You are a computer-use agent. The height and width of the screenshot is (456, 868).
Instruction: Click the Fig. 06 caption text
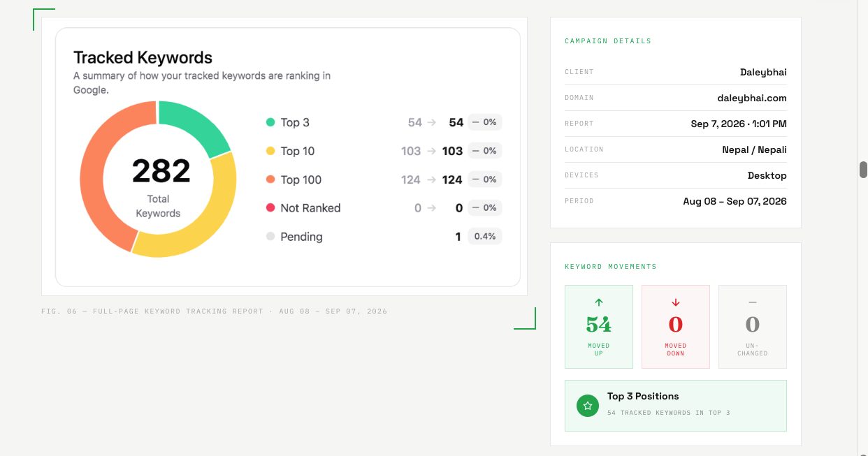(x=214, y=311)
